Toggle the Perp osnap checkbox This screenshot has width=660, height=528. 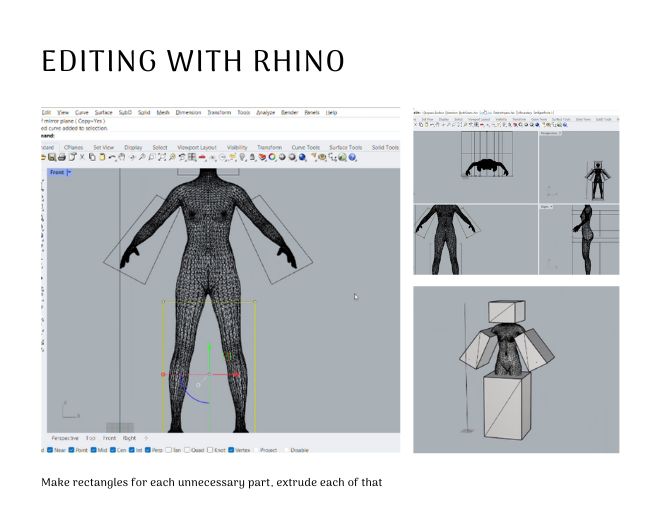148,450
